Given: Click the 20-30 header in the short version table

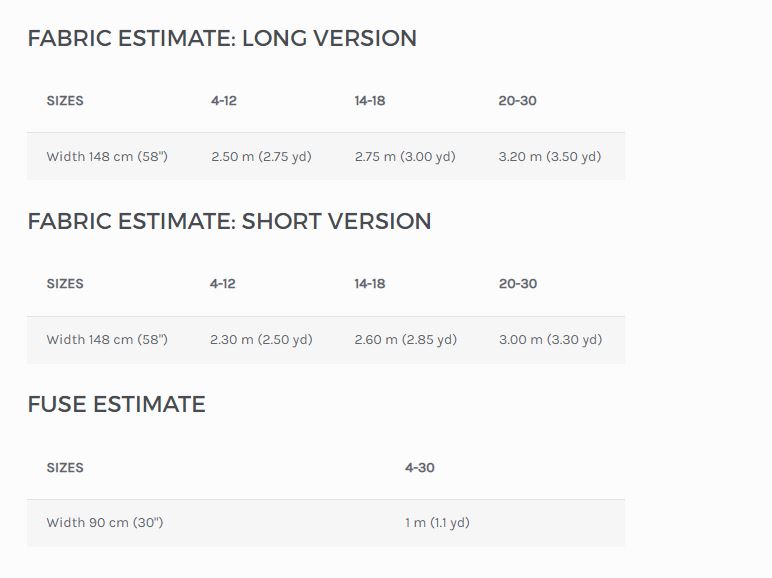Looking at the screenshot, I should (518, 284).
